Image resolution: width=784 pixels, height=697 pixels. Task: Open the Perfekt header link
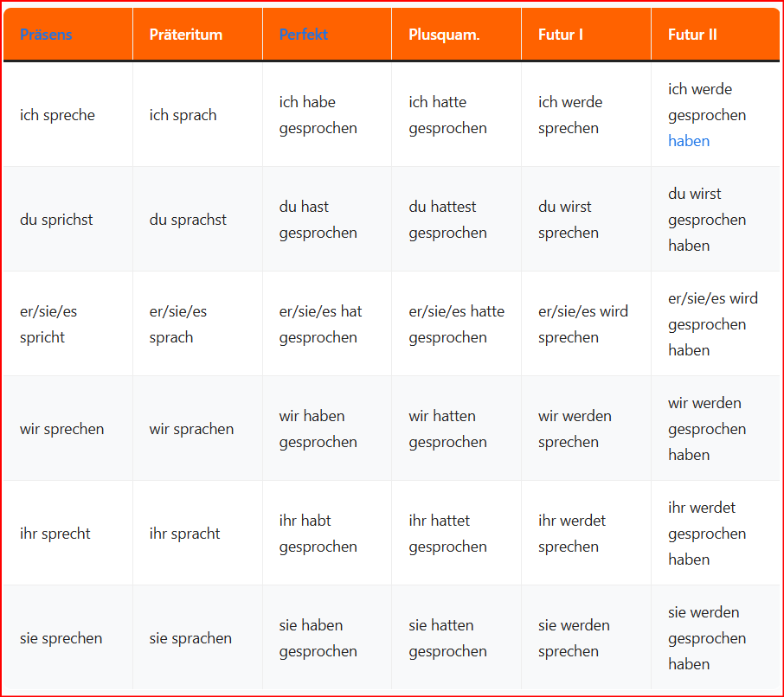[303, 35]
